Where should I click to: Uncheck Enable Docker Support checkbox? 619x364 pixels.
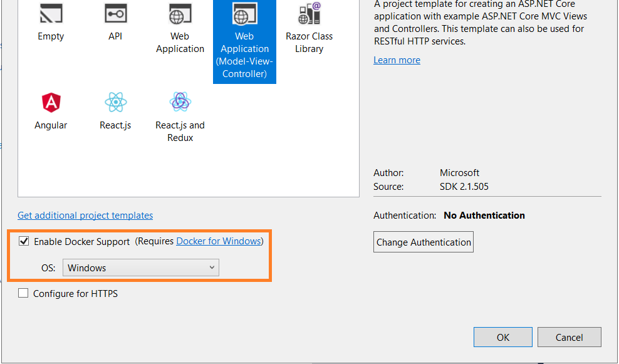pos(24,241)
